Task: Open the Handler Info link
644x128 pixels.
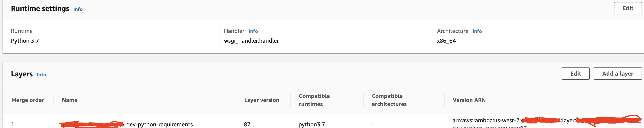Action: pos(253,31)
